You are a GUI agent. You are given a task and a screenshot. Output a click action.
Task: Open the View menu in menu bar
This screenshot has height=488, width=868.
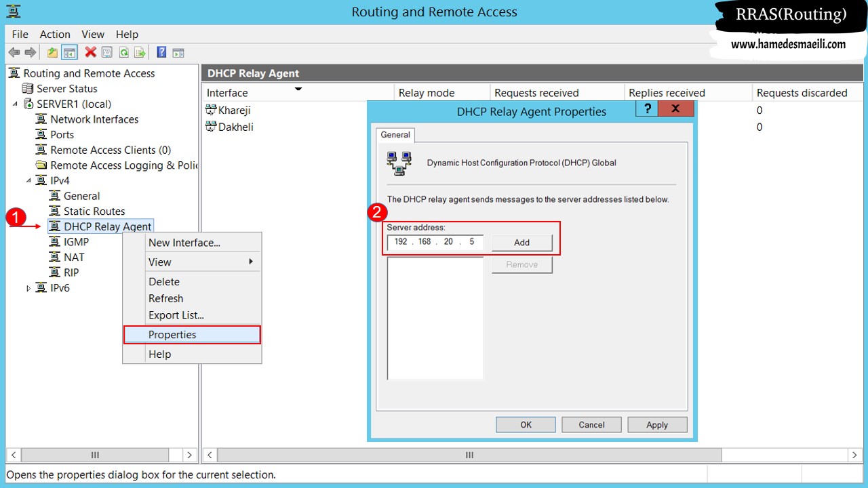pos(93,34)
